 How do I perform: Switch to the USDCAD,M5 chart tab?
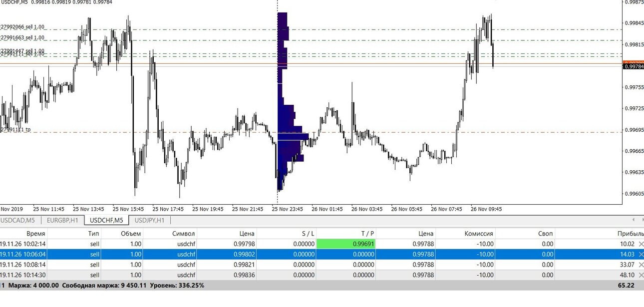18,220
